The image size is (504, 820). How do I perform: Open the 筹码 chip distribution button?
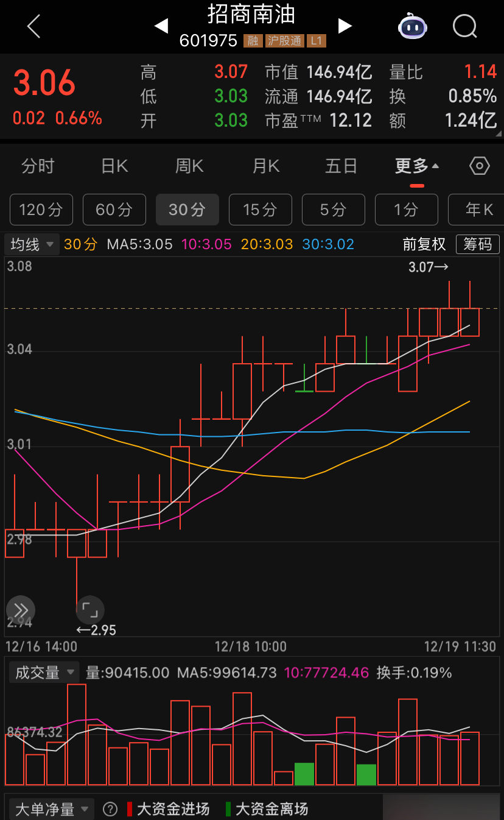(x=477, y=244)
